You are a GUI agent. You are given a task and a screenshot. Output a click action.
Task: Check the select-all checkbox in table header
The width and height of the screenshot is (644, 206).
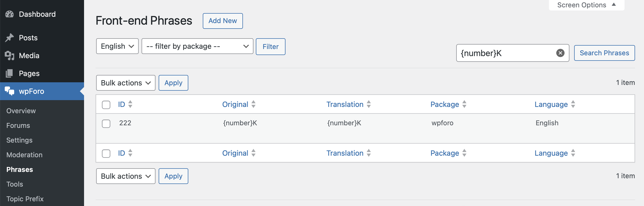106,105
